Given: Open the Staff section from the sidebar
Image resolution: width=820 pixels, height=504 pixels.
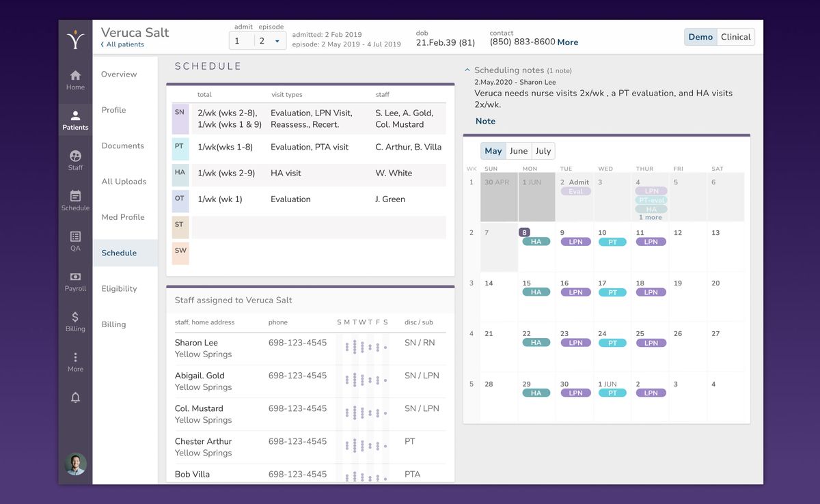Looking at the screenshot, I should point(75,157).
